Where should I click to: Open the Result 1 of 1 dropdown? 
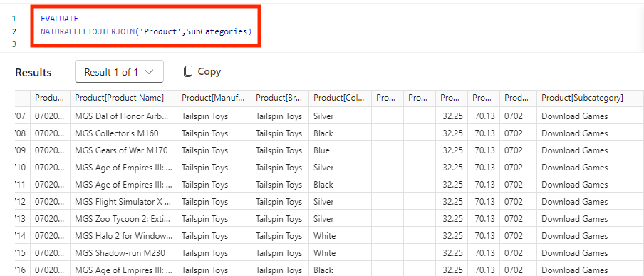tap(119, 71)
